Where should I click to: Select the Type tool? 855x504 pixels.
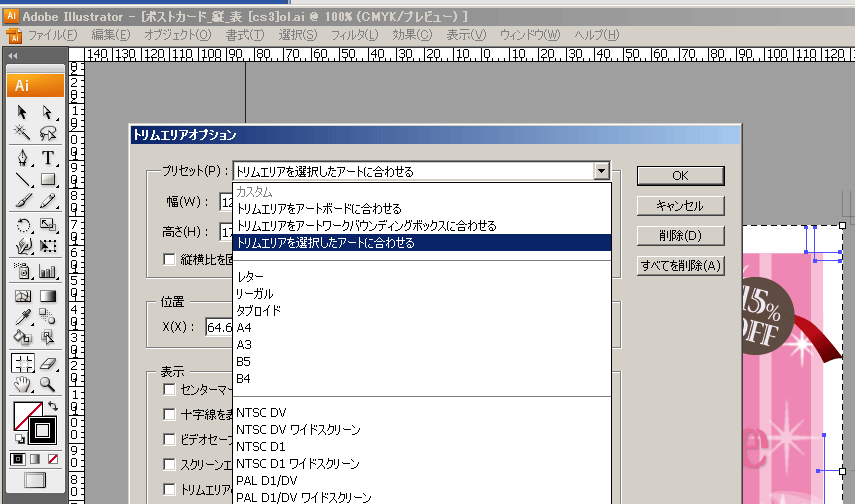point(48,158)
